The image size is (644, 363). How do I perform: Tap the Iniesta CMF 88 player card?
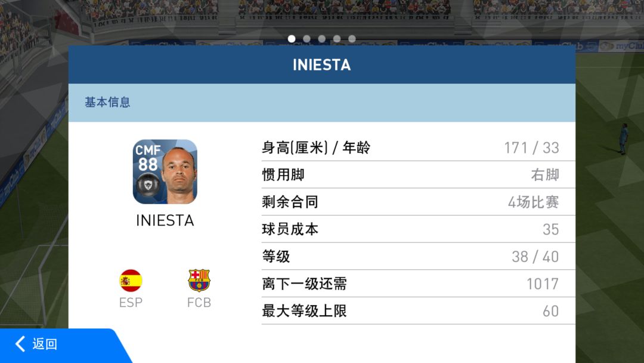[165, 172]
